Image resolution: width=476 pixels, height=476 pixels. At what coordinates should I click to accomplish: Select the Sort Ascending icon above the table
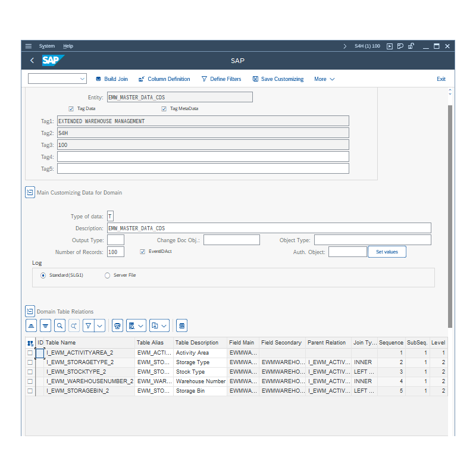tap(32, 325)
